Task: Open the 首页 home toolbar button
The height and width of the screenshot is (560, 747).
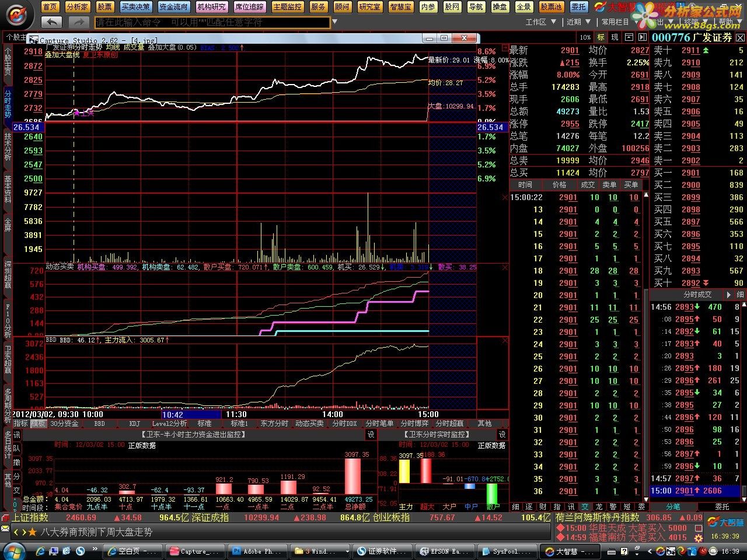Action: pyautogui.click(x=51, y=7)
